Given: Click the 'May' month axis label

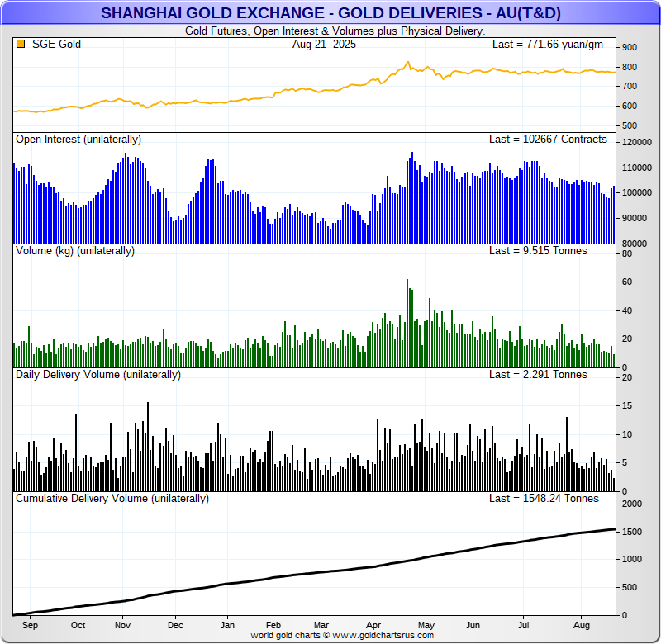Looking at the screenshot, I should [x=426, y=625].
